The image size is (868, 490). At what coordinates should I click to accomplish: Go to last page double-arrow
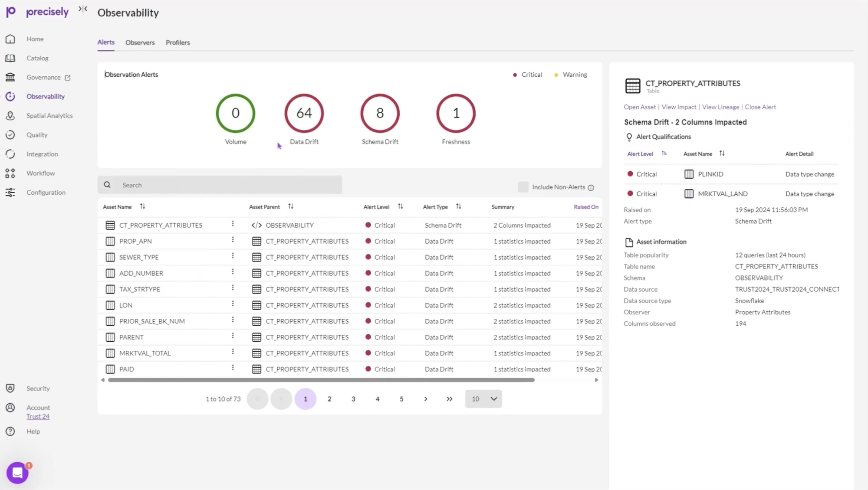pyautogui.click(x=449, y=399)
